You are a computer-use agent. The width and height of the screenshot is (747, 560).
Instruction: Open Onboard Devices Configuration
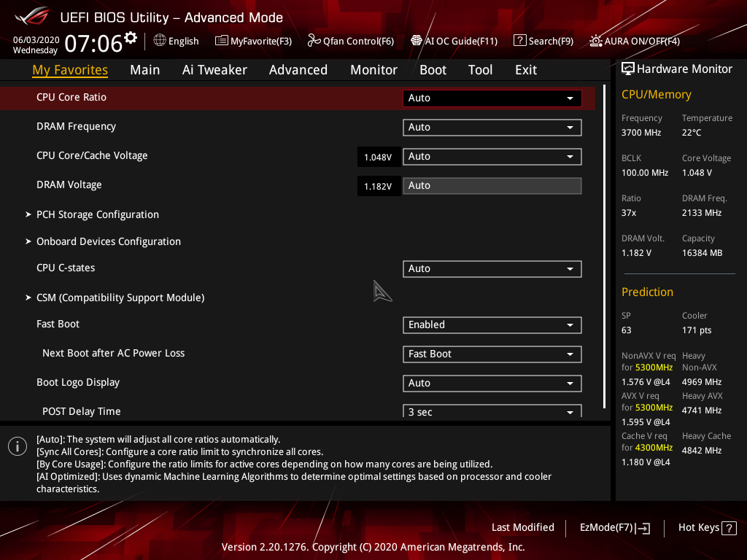click(108, 241)
